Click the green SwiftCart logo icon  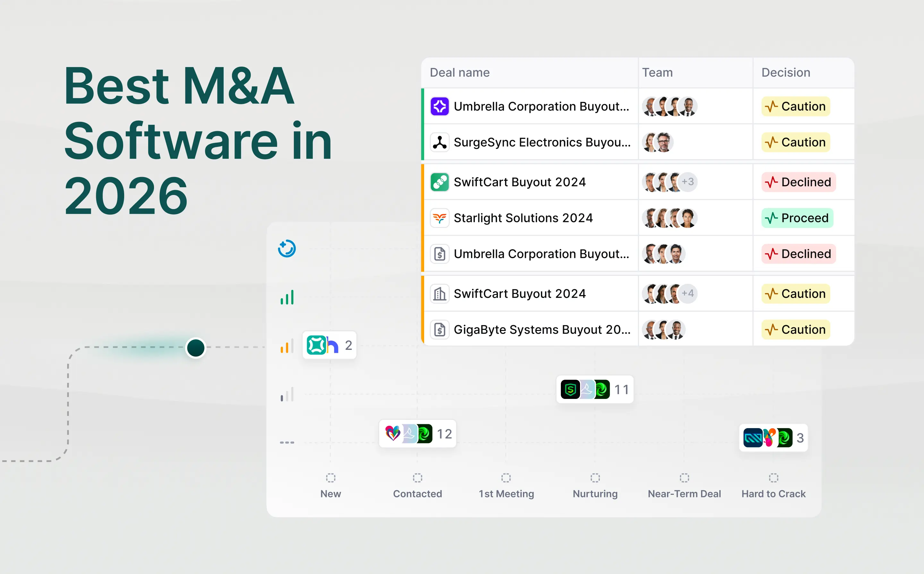pyautogui.click(x=440, y=182)
